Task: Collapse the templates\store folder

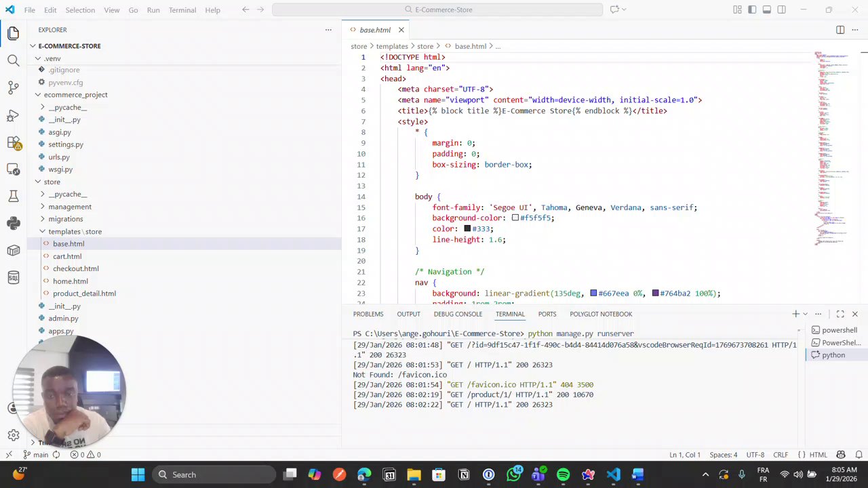Action: pyautogui.click(x=75, y=232)
